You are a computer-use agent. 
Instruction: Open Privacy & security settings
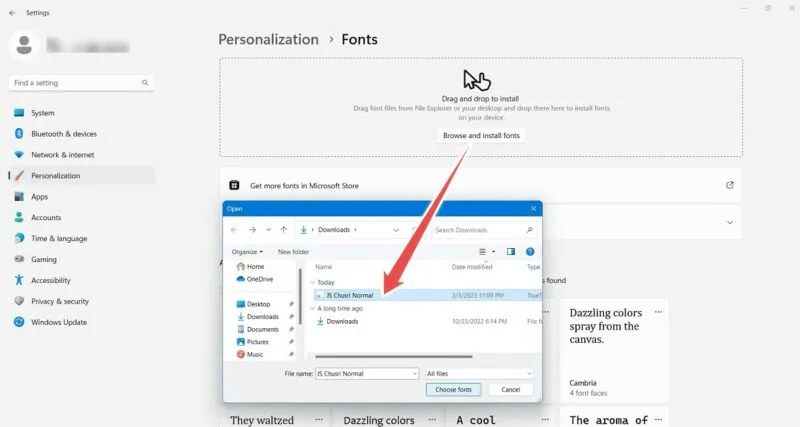pos(82,301)
